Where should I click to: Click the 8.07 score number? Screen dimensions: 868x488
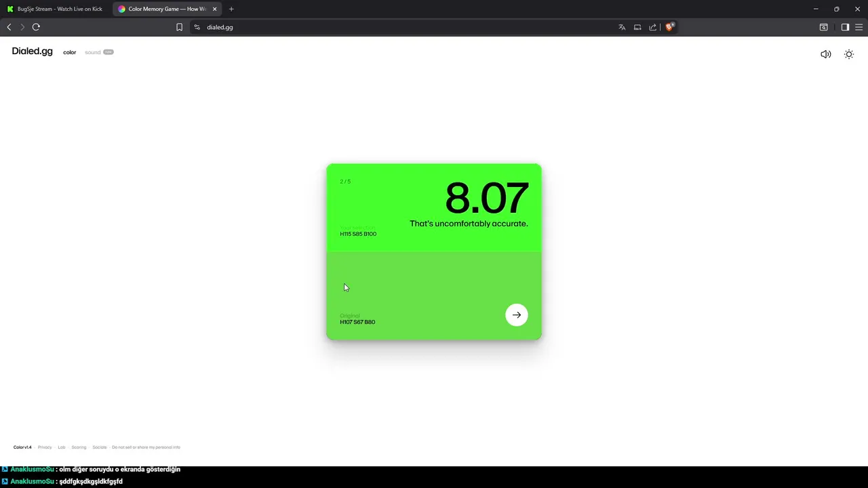coord(486,198)
